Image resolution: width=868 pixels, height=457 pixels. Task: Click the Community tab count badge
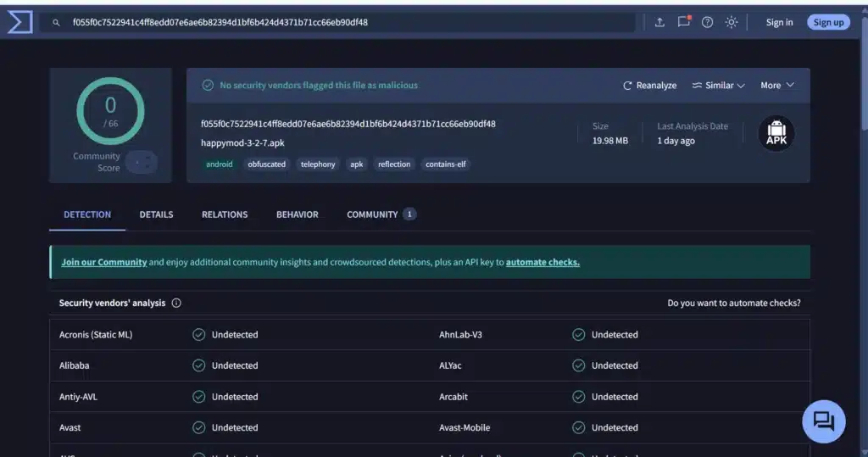[x=409, y=215]
